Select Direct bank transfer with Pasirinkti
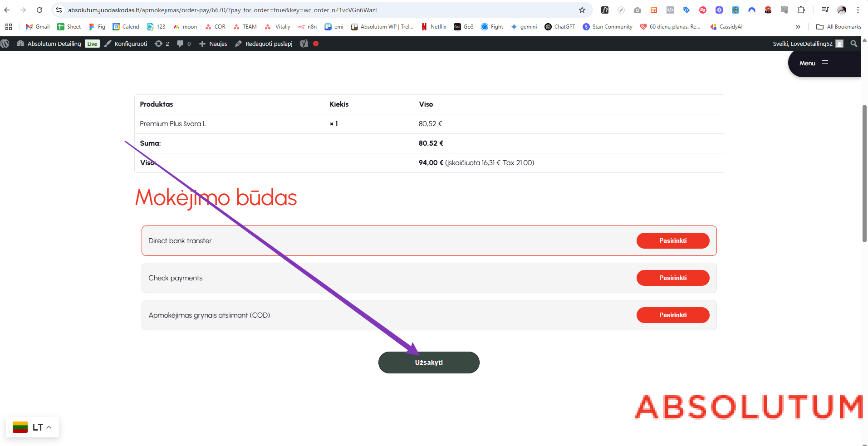Image resolution: width=868 pixels, height=446 pixels. coord(672,240)
